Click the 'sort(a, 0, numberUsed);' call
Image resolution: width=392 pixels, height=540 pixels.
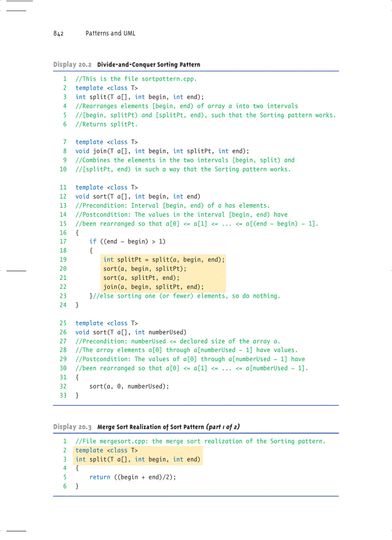(x=129, y=386)
